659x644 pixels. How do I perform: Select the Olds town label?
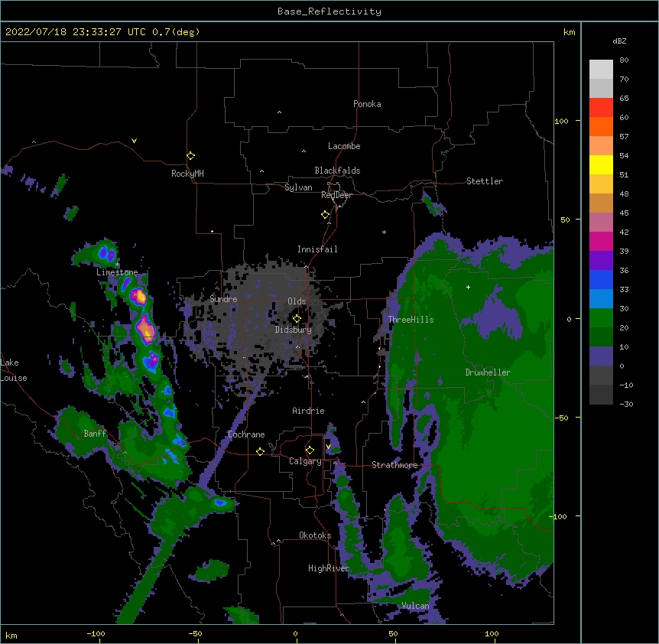click(297, 301)
